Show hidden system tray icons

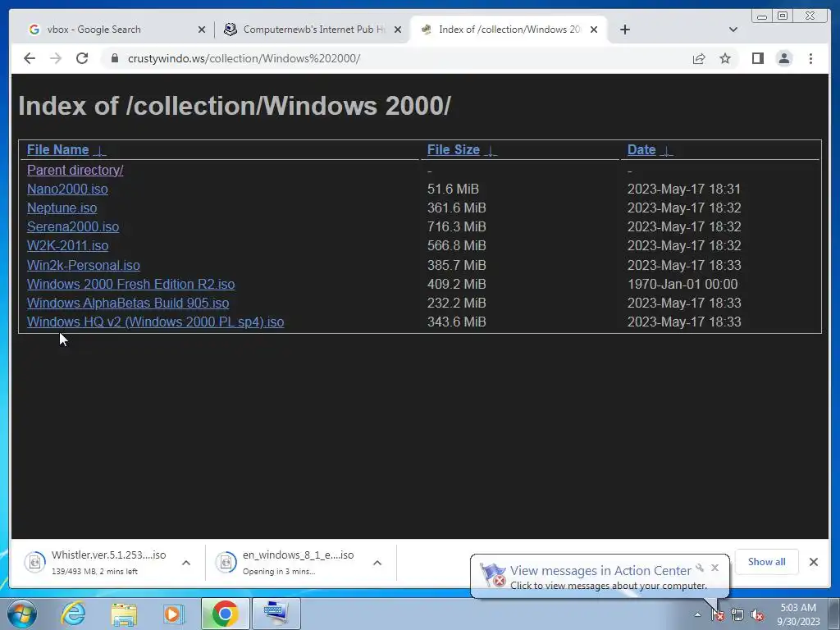click(x=697, y=614)
